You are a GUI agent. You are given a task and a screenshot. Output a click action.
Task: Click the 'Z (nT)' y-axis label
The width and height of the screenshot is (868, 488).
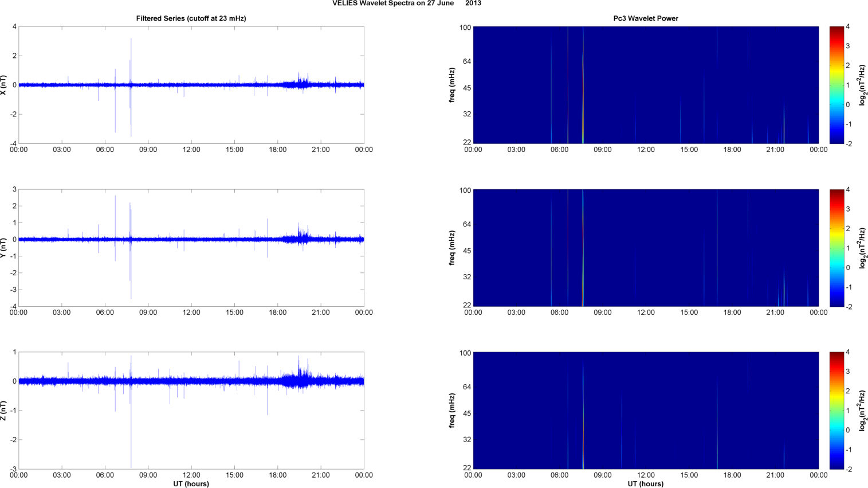pos(4,411)
